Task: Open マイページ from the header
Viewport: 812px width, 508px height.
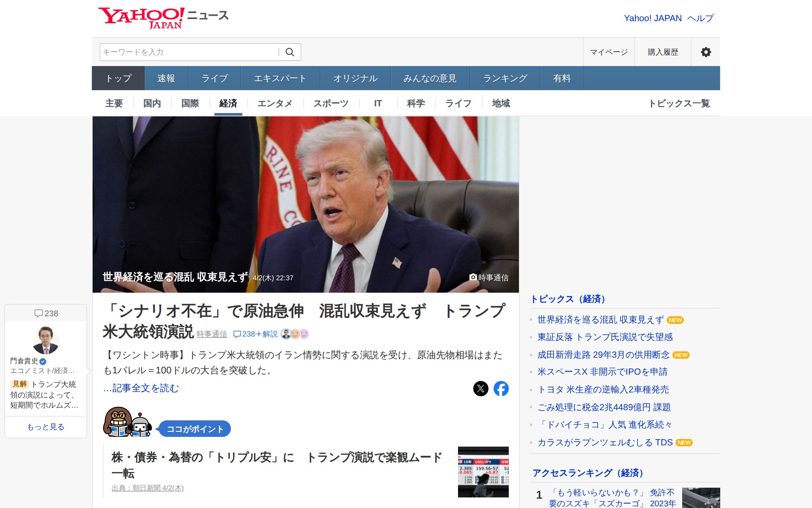Action: [x=609, y=52]
